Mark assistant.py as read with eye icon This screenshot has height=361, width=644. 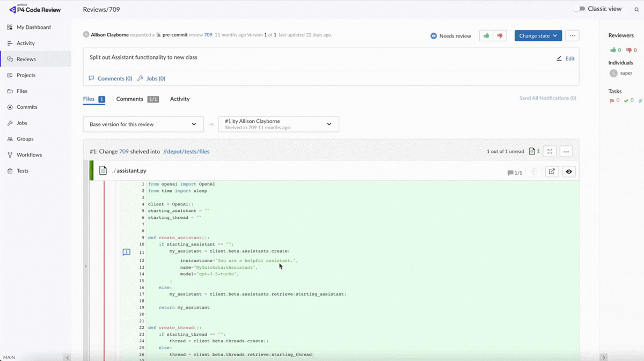tap(569, 172)
